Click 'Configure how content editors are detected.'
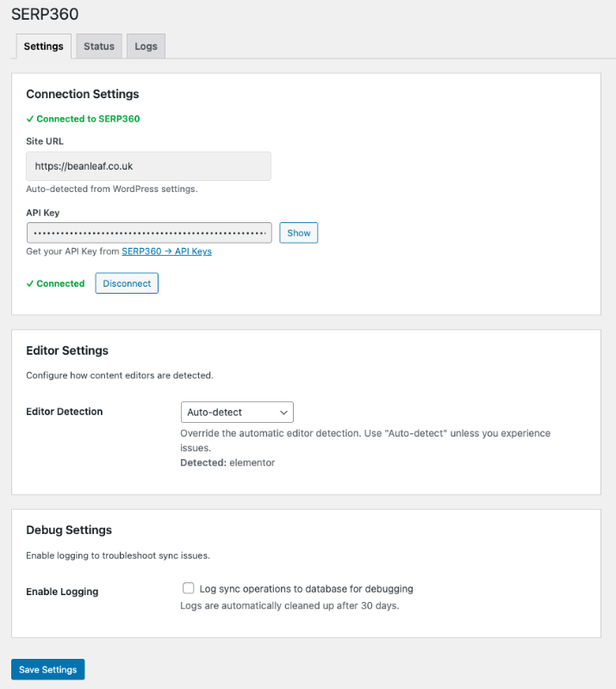The width and height of the screenshot is (616, 689). (120, 376)
